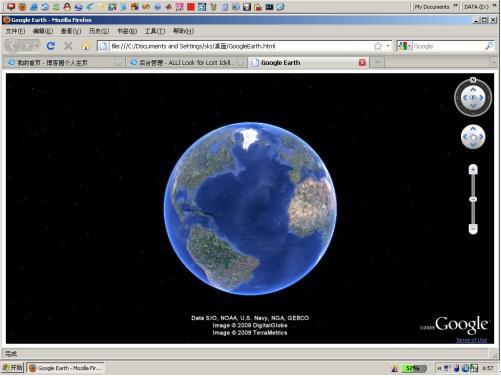Zoom in with the plus button on slider
Image resolution: width=501 pixels, height=378 pixels.
(x=473, y=170)
